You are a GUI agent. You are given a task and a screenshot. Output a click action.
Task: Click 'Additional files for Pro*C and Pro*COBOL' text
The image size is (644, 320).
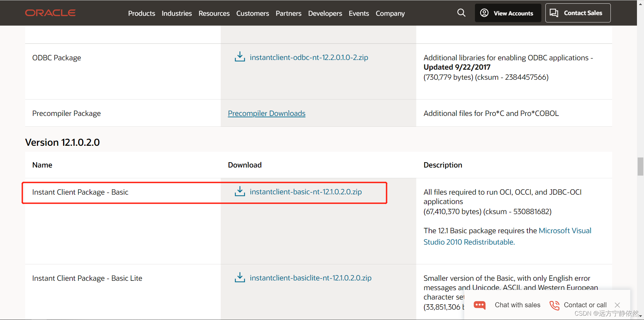491,113
